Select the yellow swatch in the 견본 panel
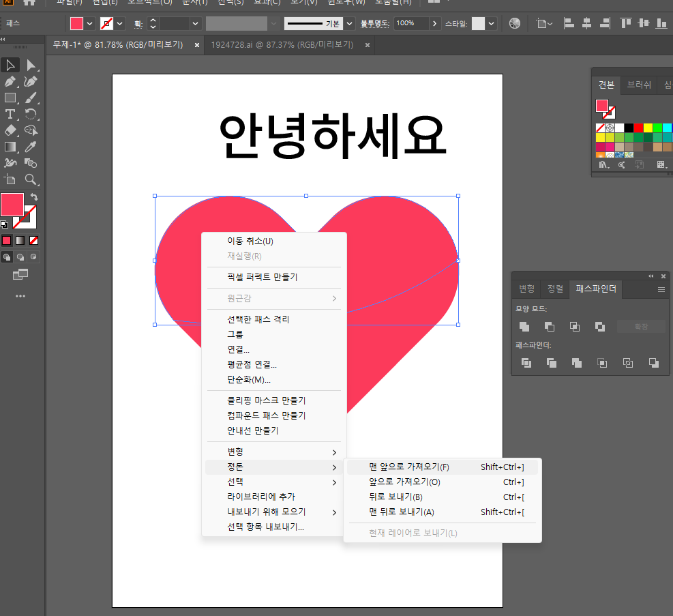Viewport: 673px width, 616px height. coord(648,128)
